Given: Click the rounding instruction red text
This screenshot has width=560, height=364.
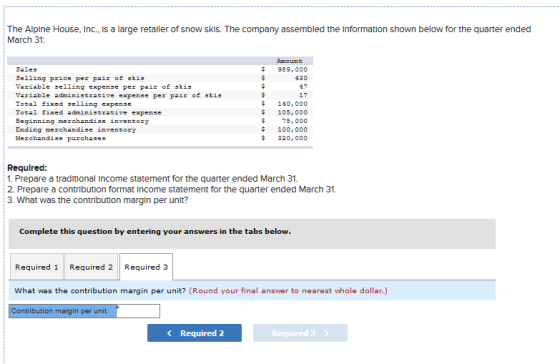Looking at the screenshot, I should pos(288,290).
